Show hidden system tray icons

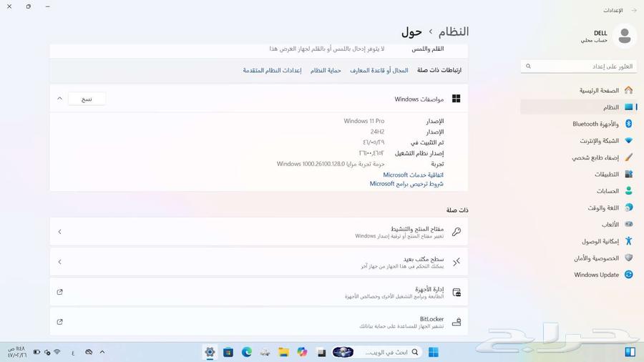tap(102, 352)
